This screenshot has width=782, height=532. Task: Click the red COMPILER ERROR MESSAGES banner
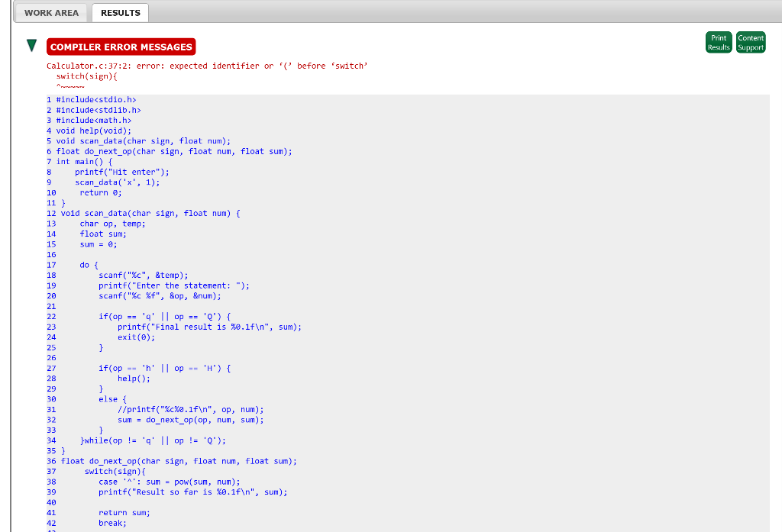coord(121,47)
